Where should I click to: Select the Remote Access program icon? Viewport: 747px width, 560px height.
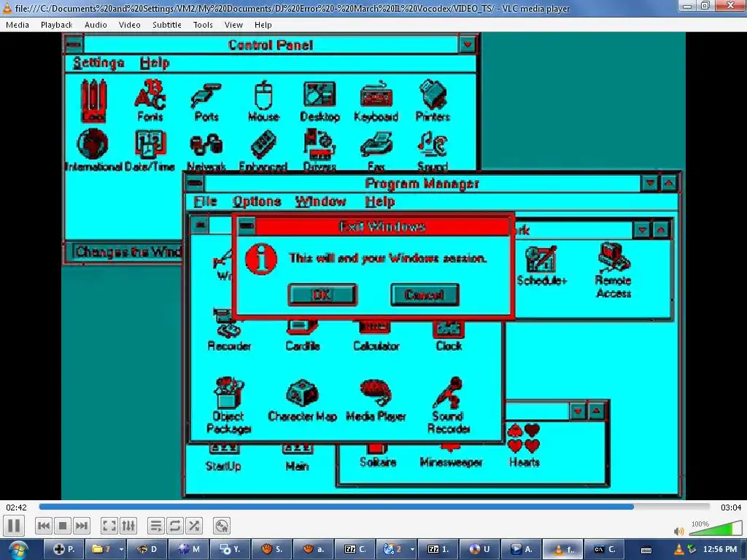(614, 270)
